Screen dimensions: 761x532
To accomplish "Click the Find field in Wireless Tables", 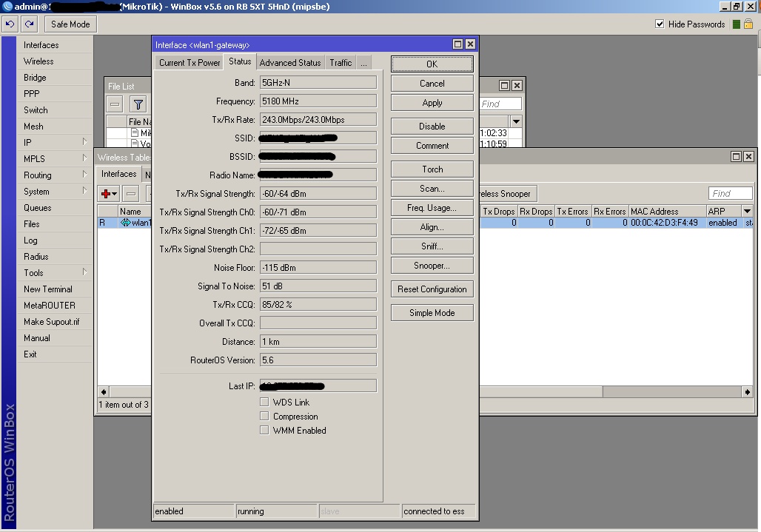I will coord(731,194).
